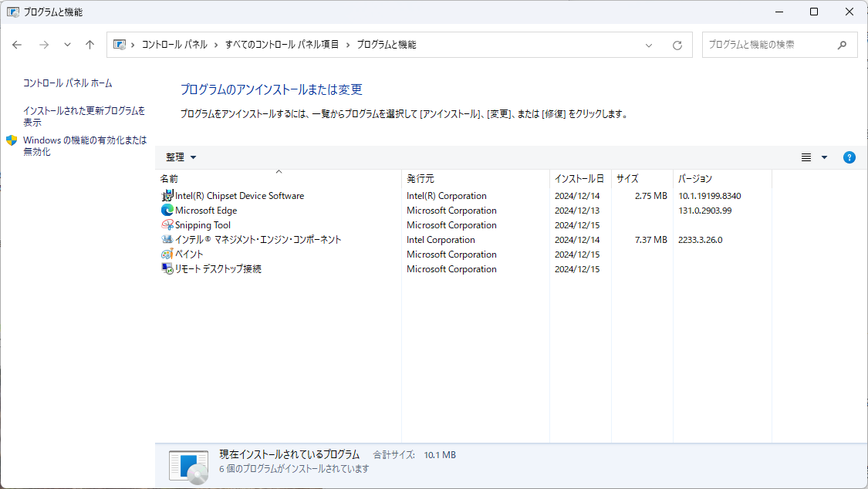Click プログラムのアンインストールまたは変更 heading
Image resolution: width=868 pixels, height=489 pixels.
(272, 89)
